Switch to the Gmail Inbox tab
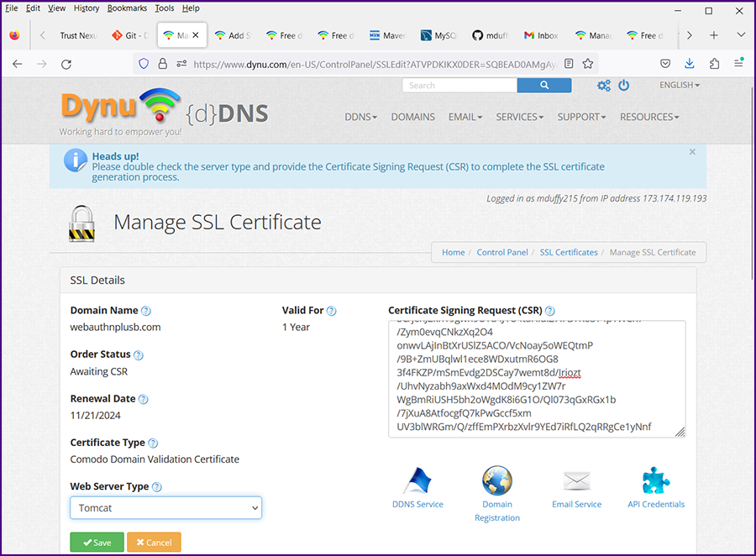This screenshot has width=756, height=556. click(542, 35)
